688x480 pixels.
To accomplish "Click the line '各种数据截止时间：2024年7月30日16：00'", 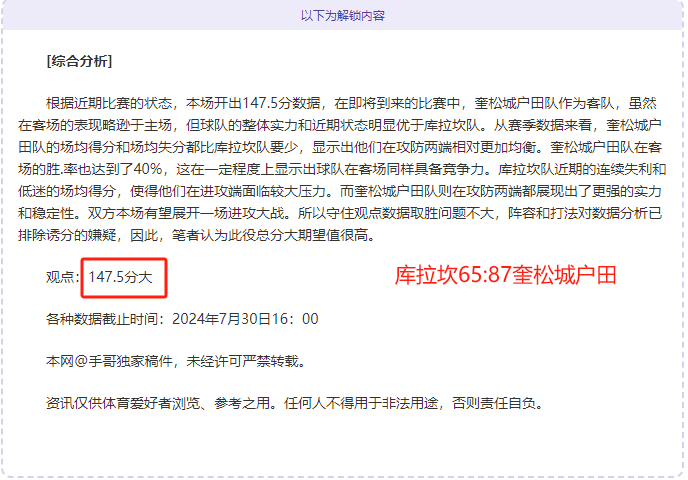I will click(182, 319).
